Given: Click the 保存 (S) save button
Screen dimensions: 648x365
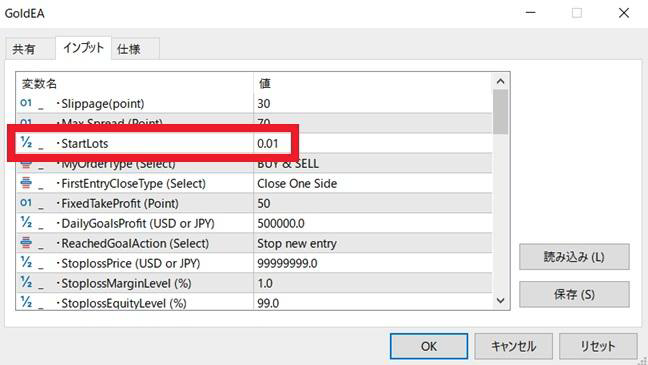Looking at the screenshot, I should click(x=574, y=295).
